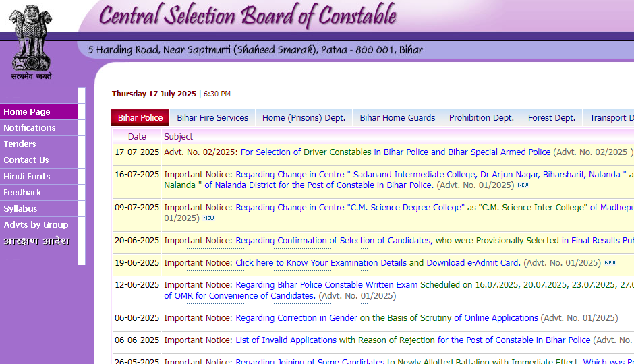Go to the Tenders section
Screen dimensions: 634x364
click(x=20, y=144)
